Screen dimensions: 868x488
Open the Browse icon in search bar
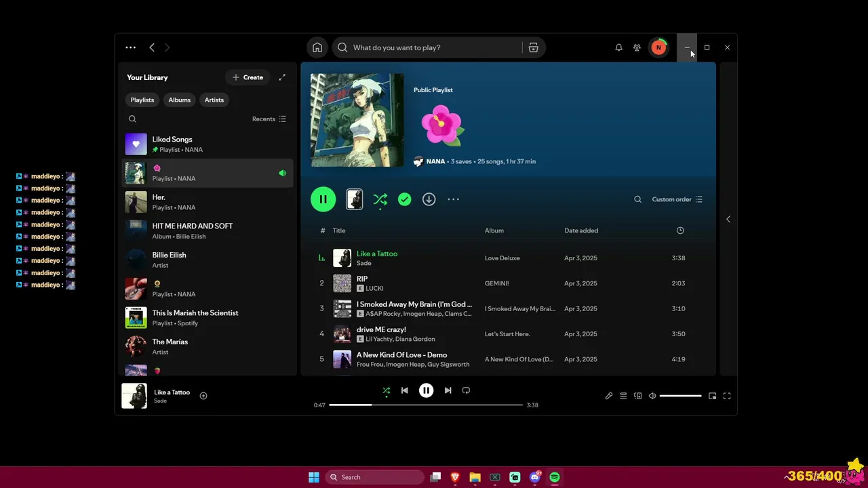click(534, 47)
